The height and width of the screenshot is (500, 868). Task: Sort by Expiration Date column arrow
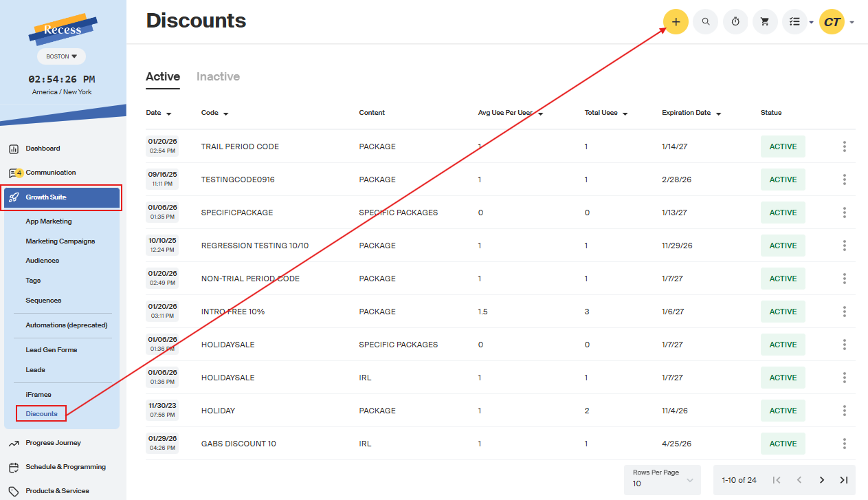point(718,113)
